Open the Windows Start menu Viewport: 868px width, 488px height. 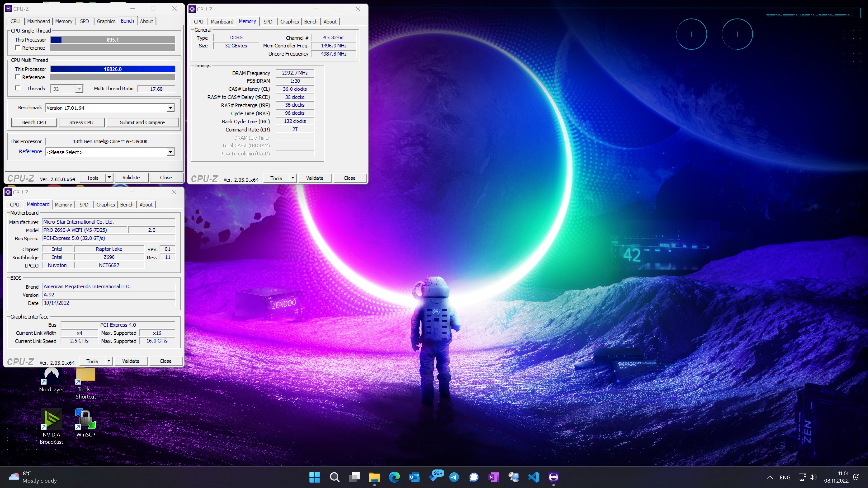point(314,477)
